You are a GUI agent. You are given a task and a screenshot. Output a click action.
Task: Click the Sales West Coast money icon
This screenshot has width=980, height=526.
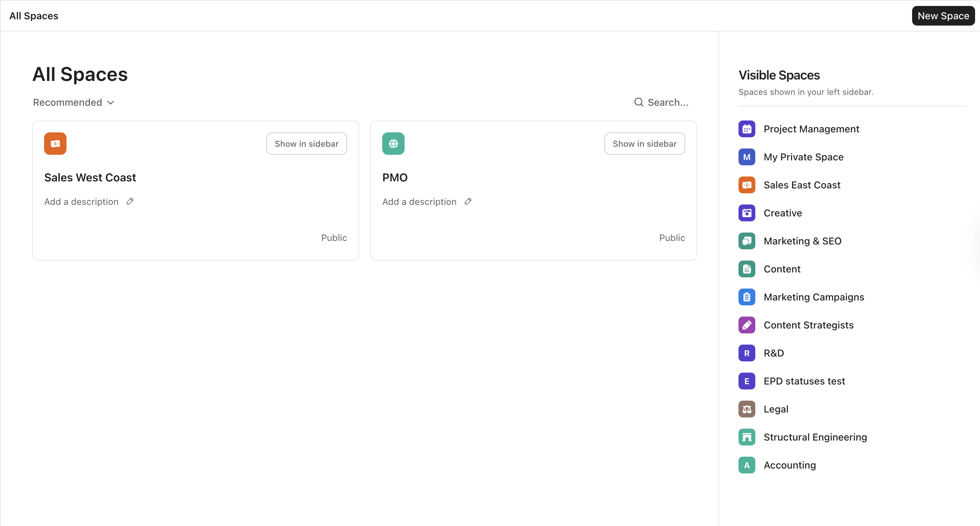coord(55,144)
